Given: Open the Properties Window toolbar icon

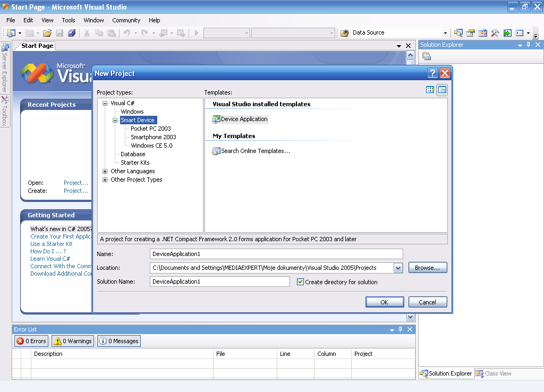Looking at the screenshot, I should coord(471,33).
